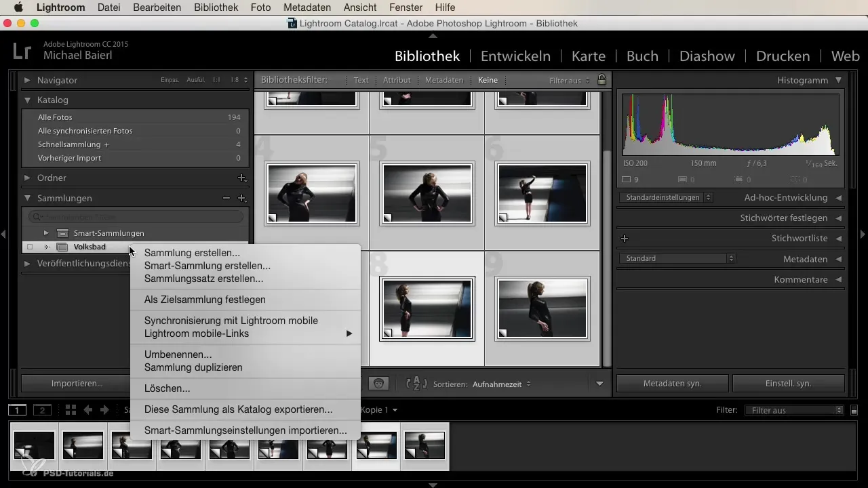Go forward with the right arrow icon
868x488 pixels.
tap(104, 410)
